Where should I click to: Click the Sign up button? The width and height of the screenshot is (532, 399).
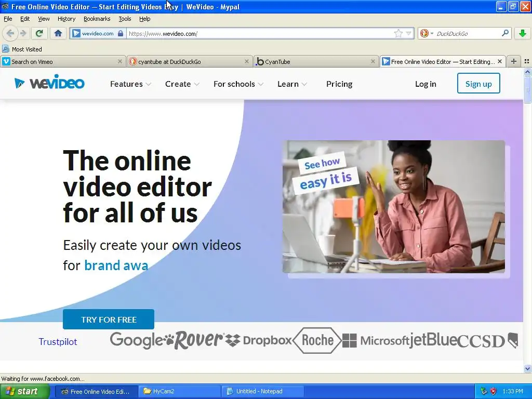coord(478,83)
